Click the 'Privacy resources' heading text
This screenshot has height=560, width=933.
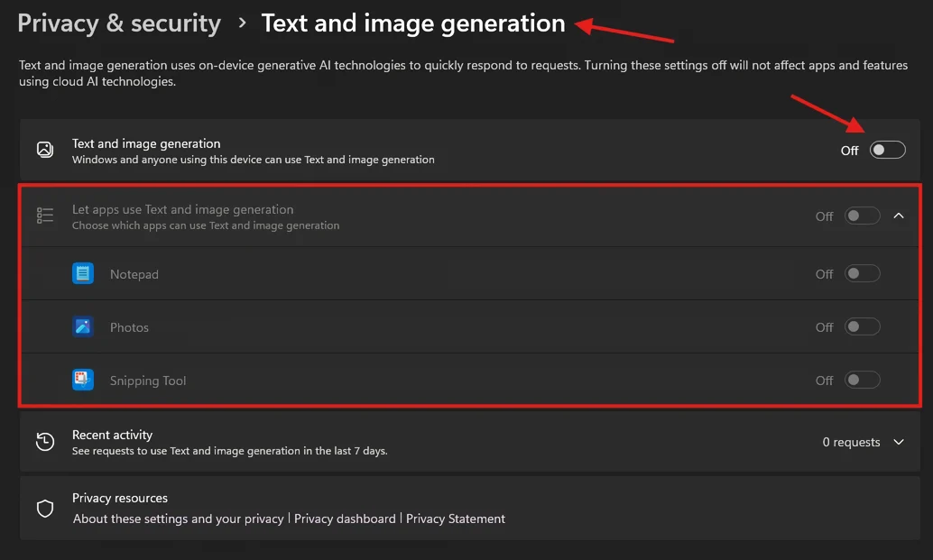click(x=120, y=498)
